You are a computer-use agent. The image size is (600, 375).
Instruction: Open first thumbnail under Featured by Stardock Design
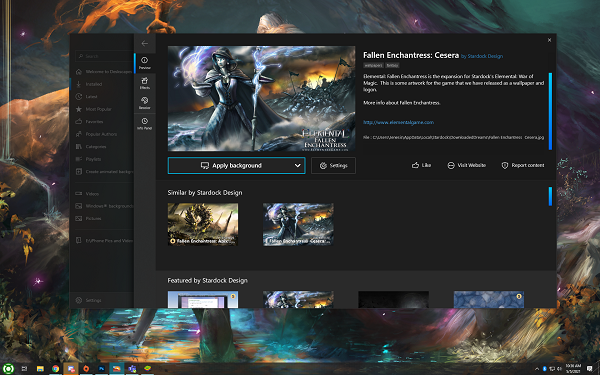(x=203, y=299)
